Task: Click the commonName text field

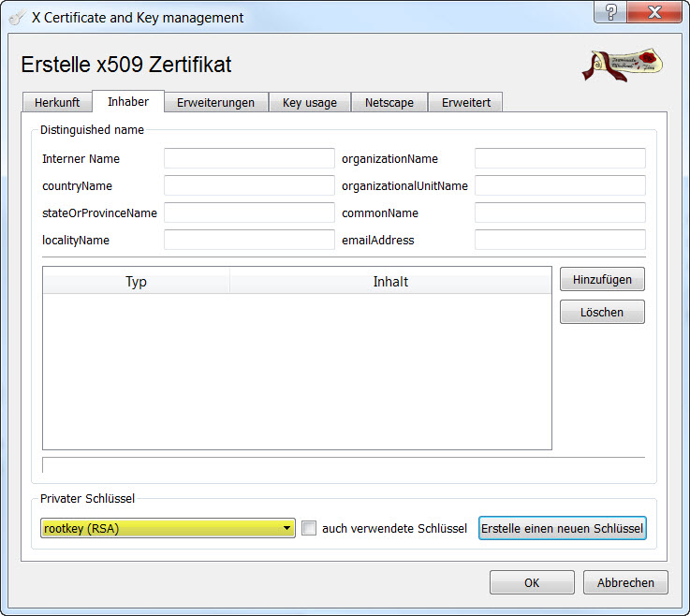Action: click(x=560, y=213)
